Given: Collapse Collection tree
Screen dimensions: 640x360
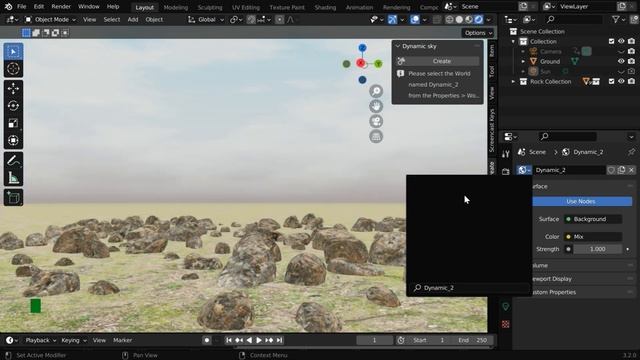Looking at the screenshot, I should pyautogui.click(x=513, y=42).
